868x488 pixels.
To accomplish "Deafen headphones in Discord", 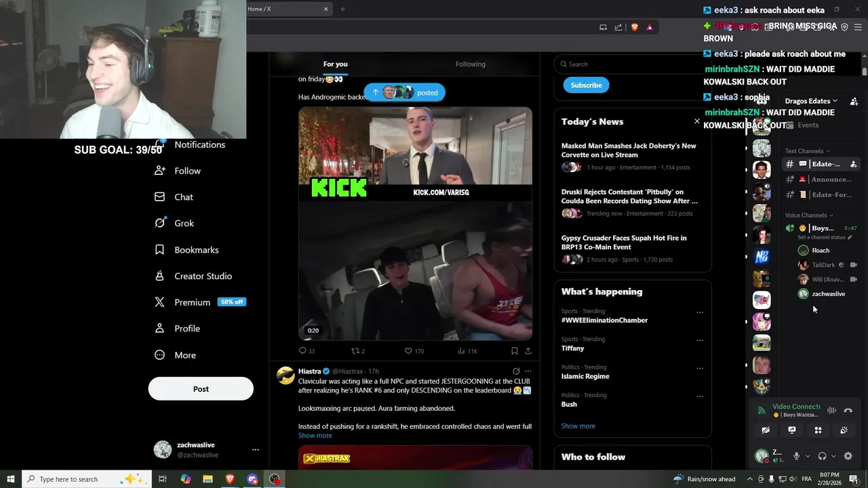I will (x=822, y=456).
